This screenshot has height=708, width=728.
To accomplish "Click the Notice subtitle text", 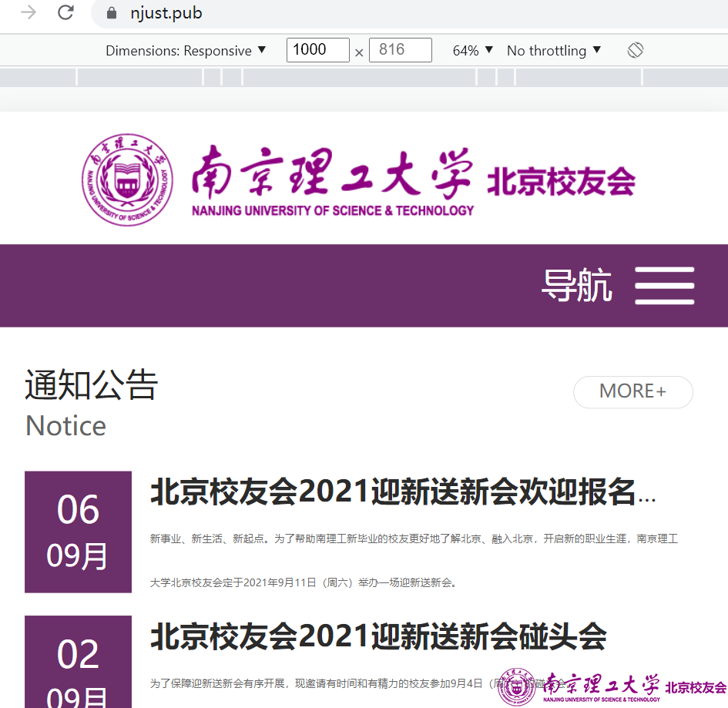I will [66, 426].
